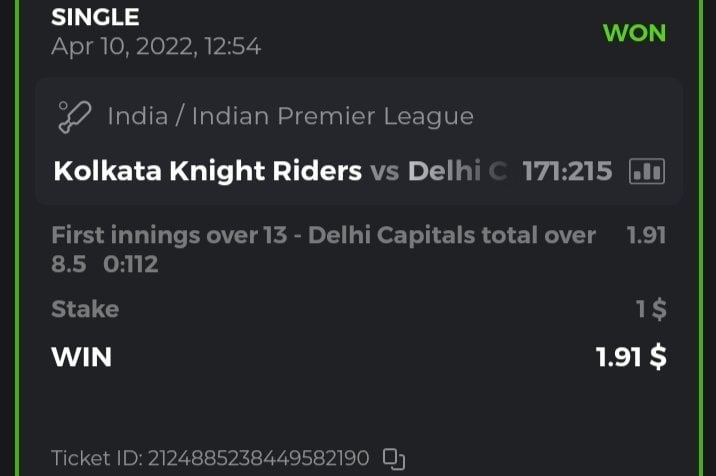The image size is (716, 476).
Task: Click the green WON status label
Action: pos(634,33)
